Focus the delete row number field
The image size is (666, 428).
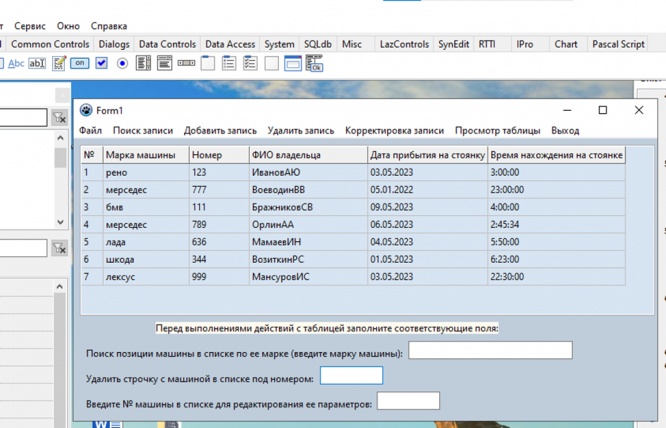[x=351, y=376]
